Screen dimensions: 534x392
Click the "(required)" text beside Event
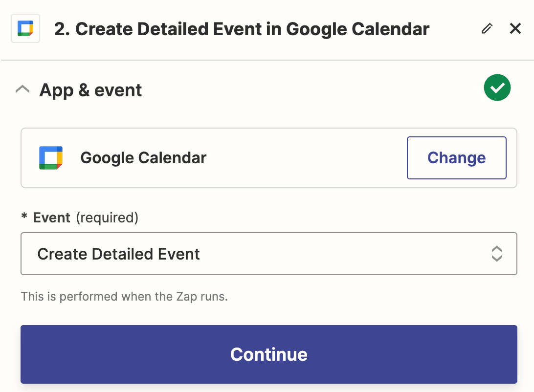[x=107, y=218]
